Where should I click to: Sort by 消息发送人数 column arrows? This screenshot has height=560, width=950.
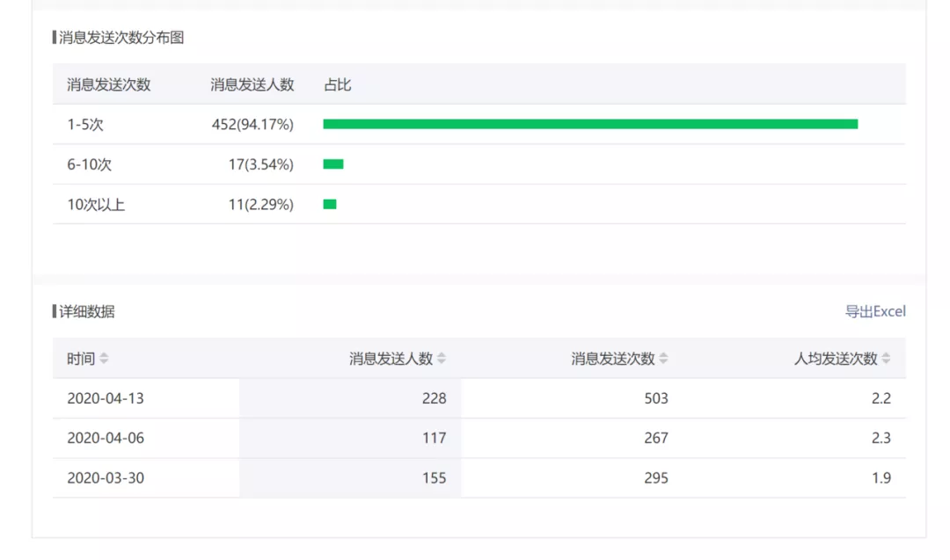click(442, 359)
